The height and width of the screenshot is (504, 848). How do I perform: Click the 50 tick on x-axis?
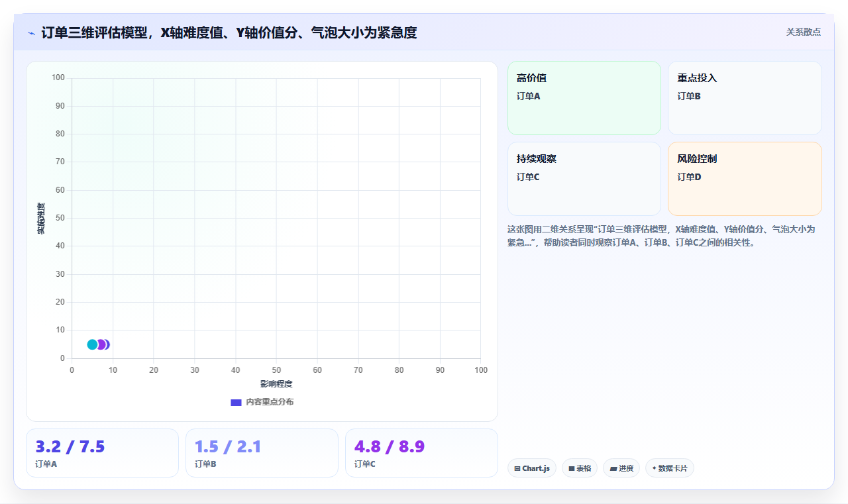(x=276, y=370)
